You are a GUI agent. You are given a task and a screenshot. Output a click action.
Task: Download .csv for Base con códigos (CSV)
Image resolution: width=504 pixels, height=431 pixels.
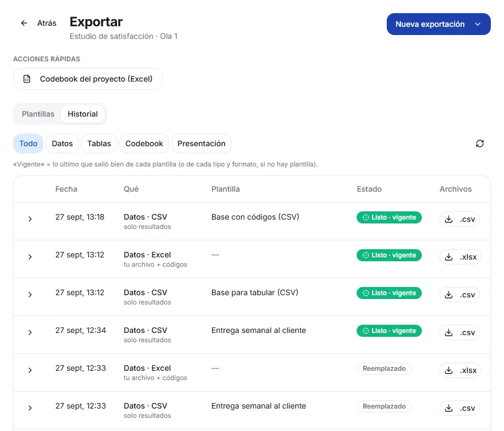tap(460, 219)
